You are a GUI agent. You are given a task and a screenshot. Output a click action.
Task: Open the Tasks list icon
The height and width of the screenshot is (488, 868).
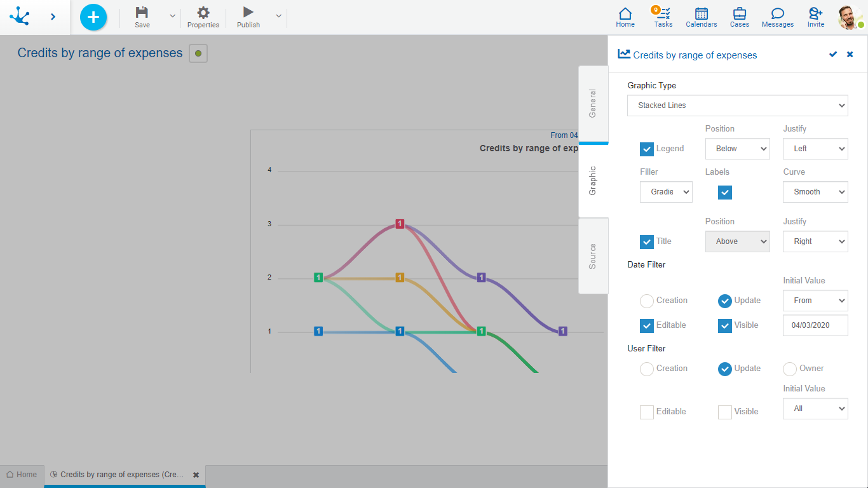click(x=663, y=14)
